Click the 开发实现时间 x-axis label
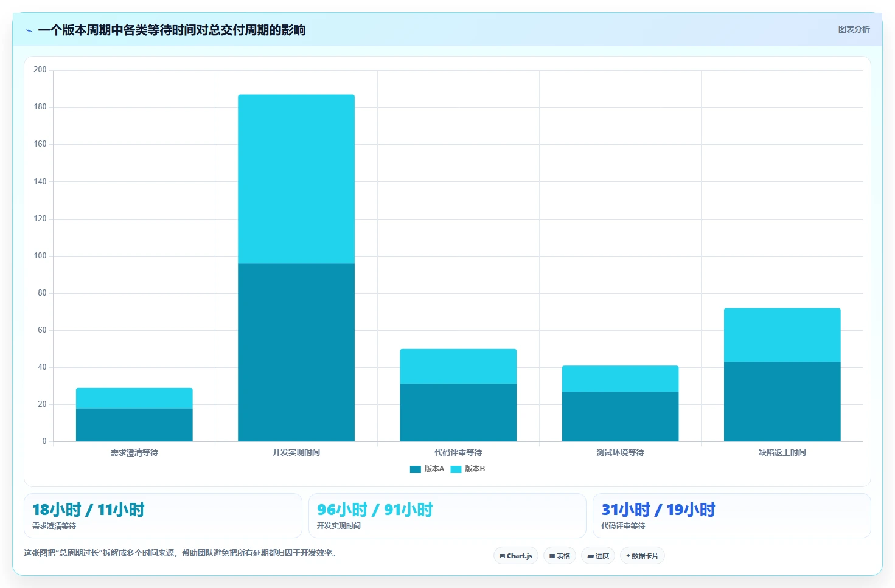Image resolution: width=895 pixels, height=588 pixels. tap(296, 452)
